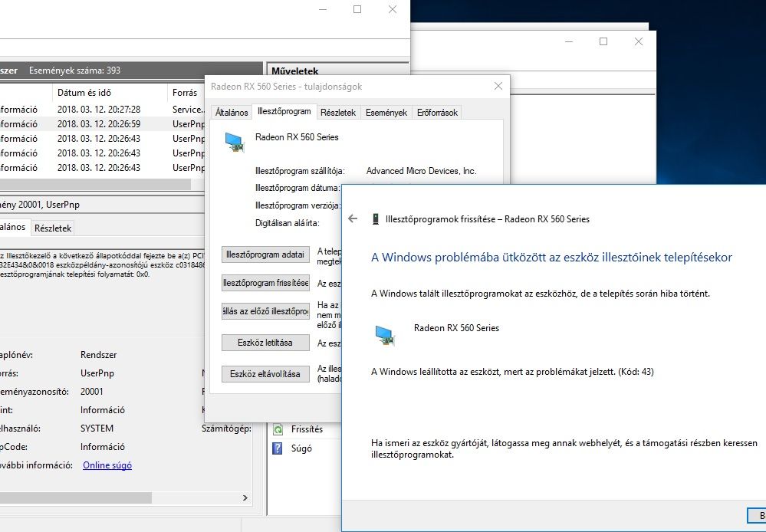Click Frissítés in the actions pane
Screen dimensions: 766x532
pyautogui.click(x=307, y=429)
